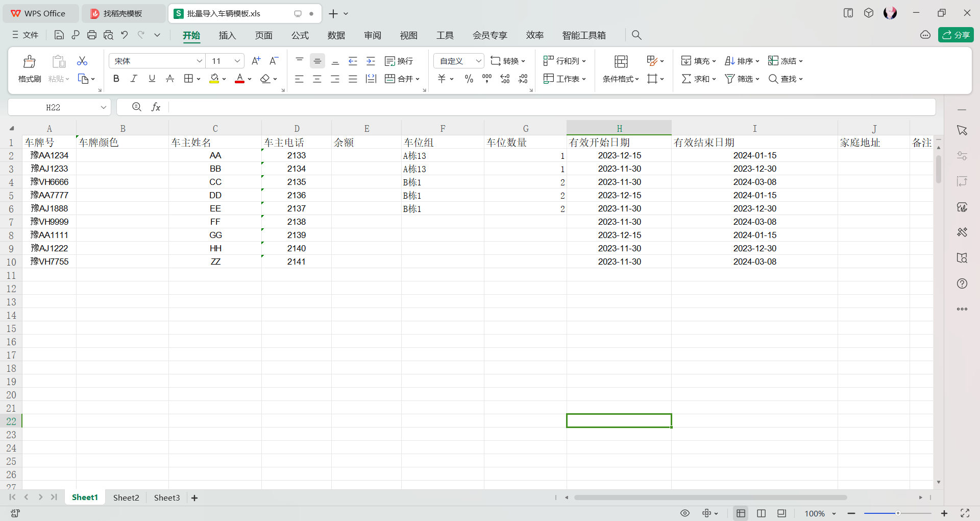Click the Format Painter (格式刷) icon

coord(30,62)
